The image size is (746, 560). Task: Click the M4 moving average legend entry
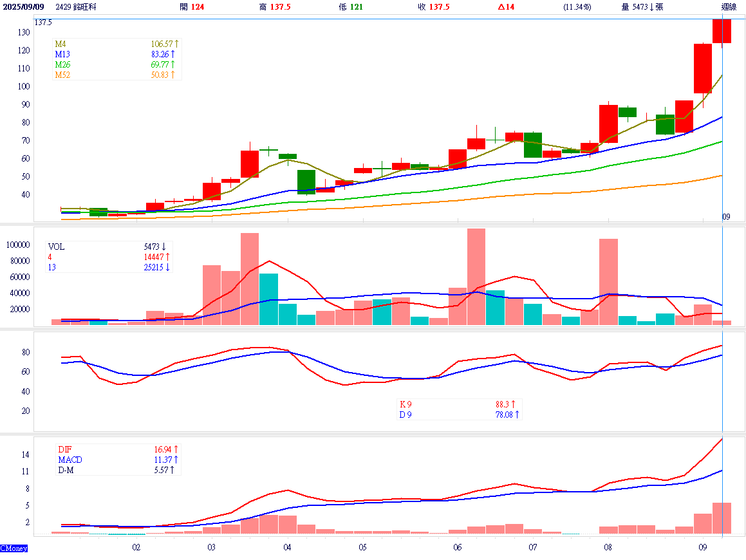click(61, 44)
